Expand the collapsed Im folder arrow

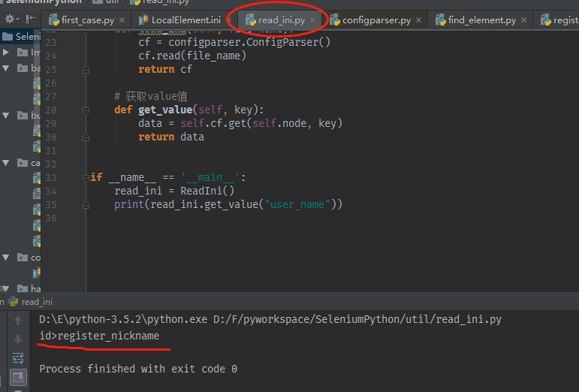(5, 53)
